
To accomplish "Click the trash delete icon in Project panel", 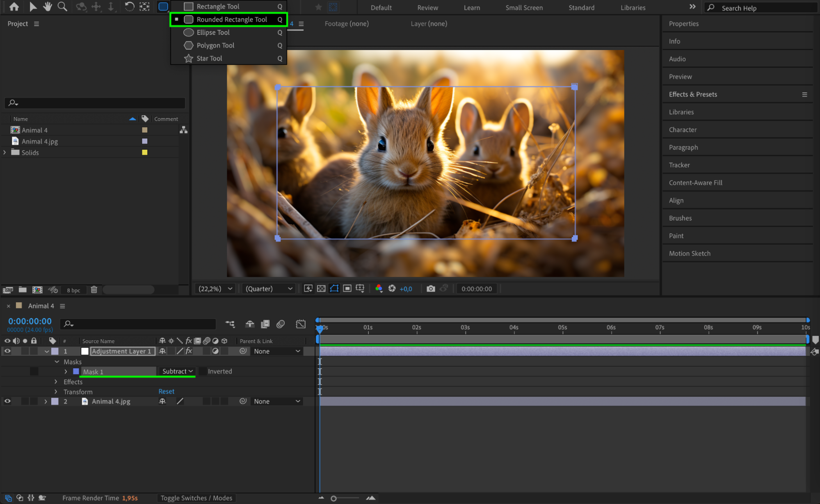I will [x=94, y=290].
